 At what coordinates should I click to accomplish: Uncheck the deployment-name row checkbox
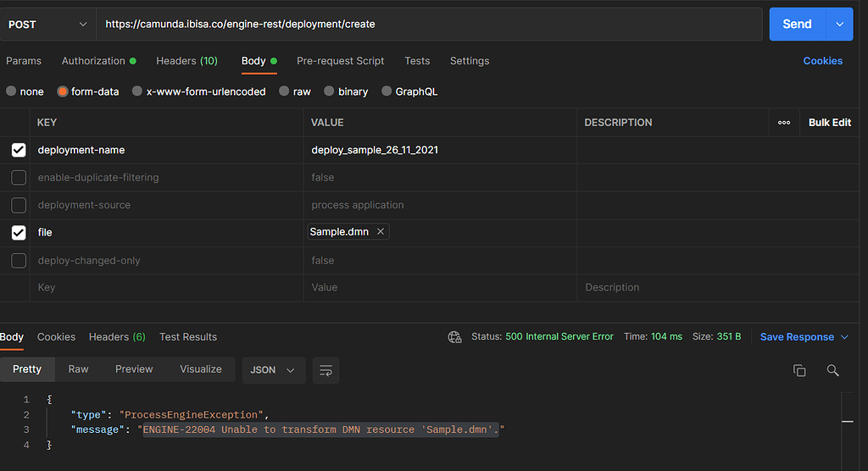[19, 150]
